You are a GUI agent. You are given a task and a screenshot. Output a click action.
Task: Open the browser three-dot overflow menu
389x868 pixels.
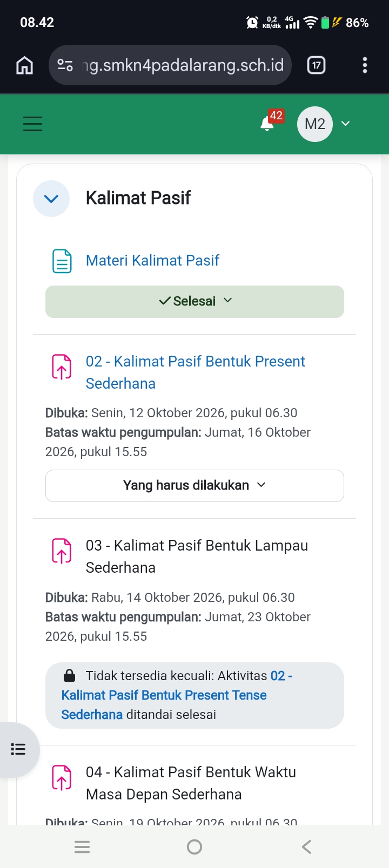(x=365, y=65)
